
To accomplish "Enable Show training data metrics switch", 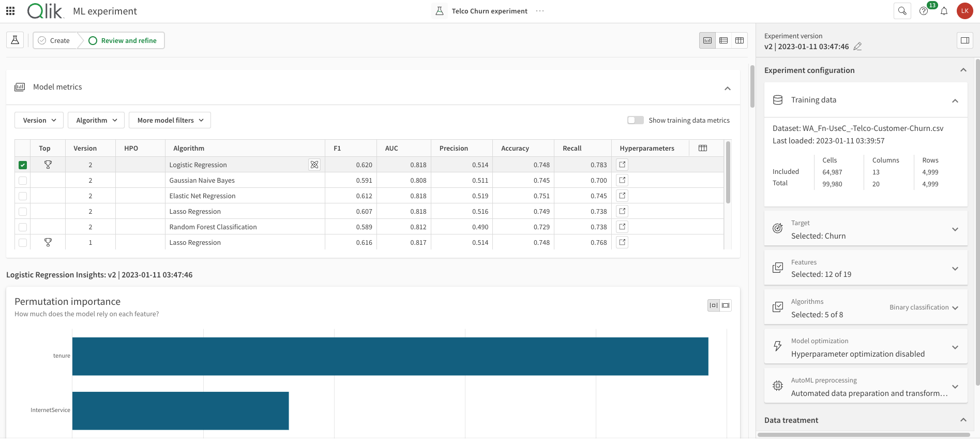I will point(636,120).
